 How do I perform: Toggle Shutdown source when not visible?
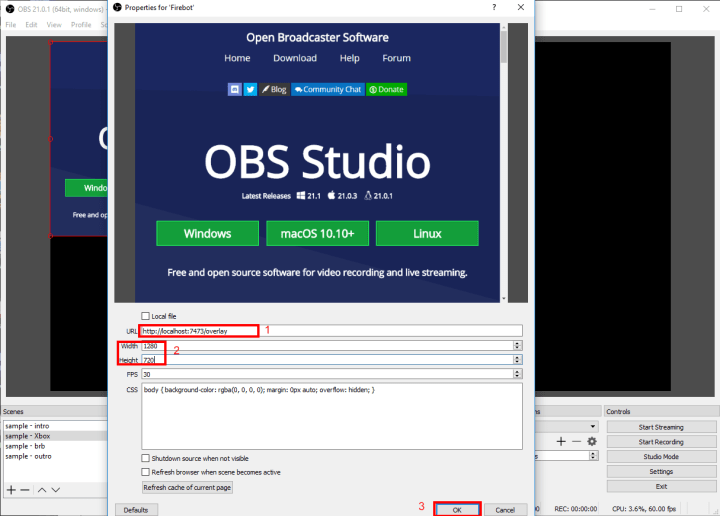coord(146,458)
